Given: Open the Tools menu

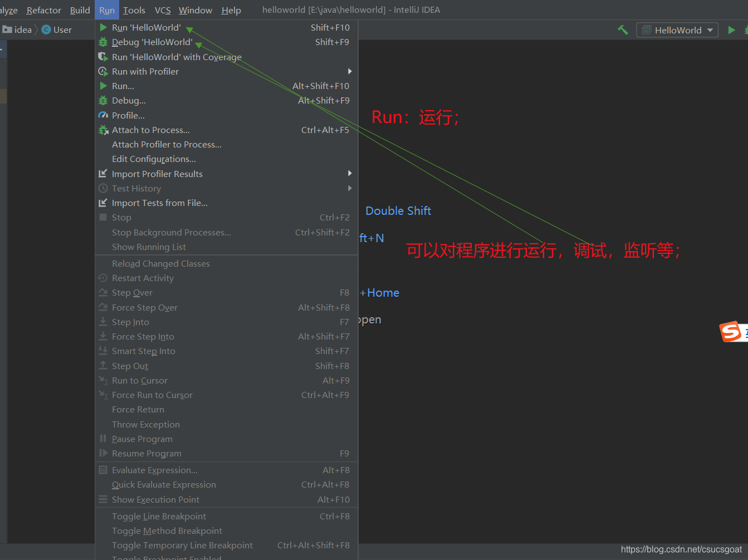Looking at the screenshot, I should (x=134, y=10).
